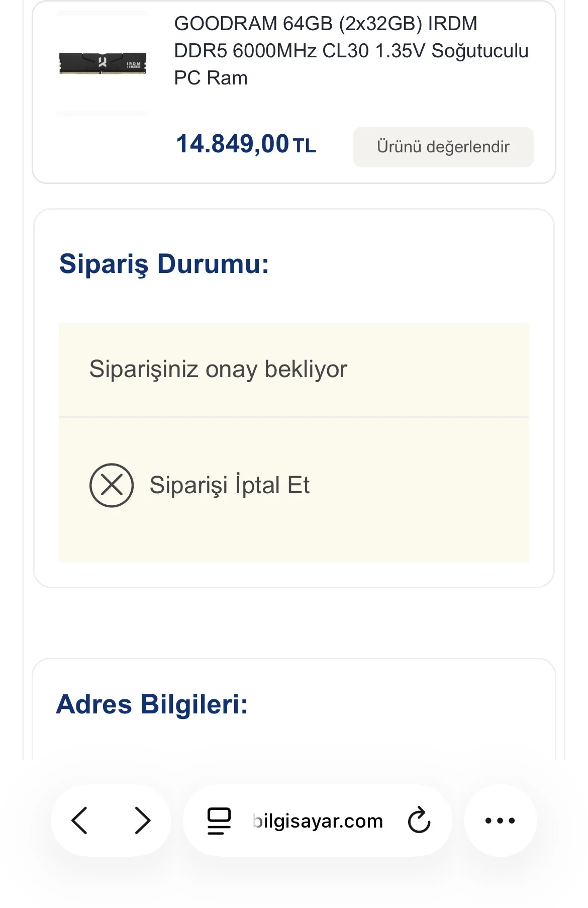Screen dimensions: 588x908
Task: Click the TL currency label beside price
Action: click(305, 146)
